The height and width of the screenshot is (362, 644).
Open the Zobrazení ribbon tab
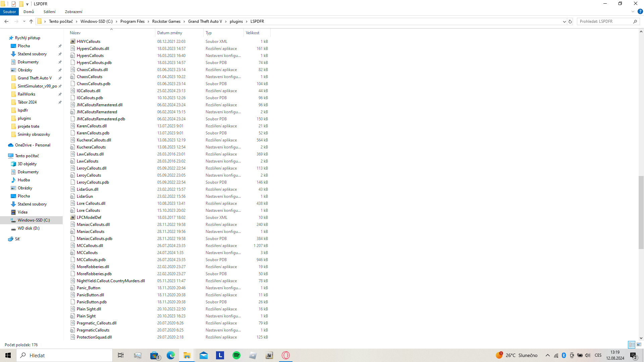(x=73, y=12)
